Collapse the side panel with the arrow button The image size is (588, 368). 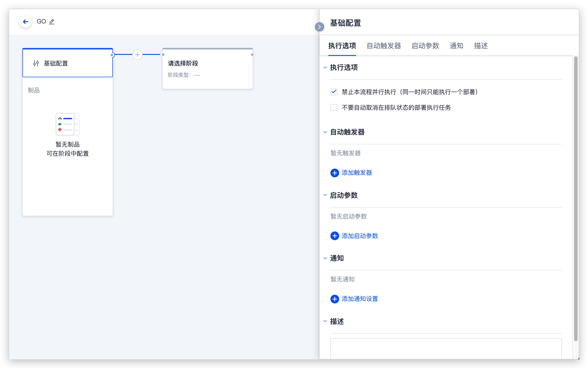[x=319, y=27]
